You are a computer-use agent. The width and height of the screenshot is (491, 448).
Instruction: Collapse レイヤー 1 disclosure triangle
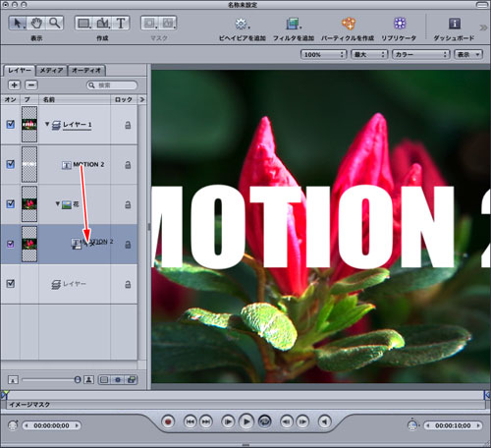[47, 124]
